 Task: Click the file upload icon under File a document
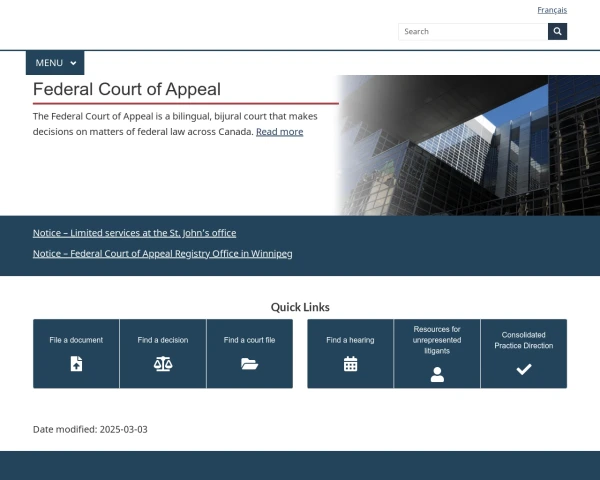click(76, 365)
